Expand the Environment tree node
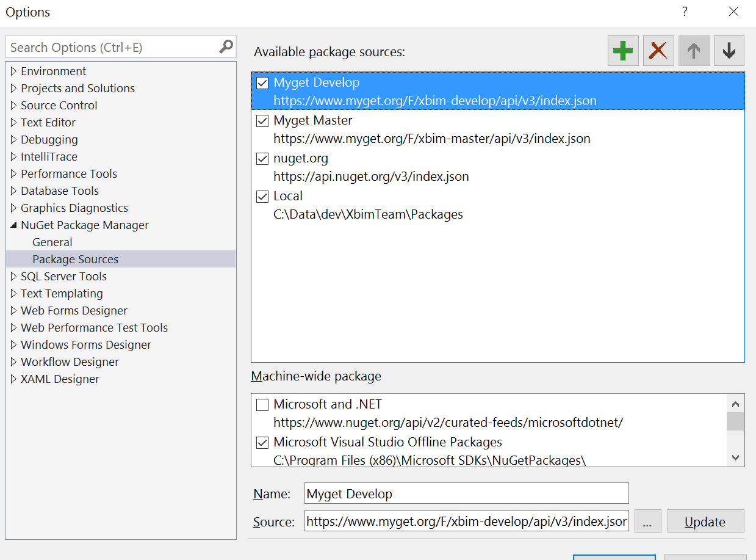The height and width of the screenshot is (560, 756). (x=13, y=71)
